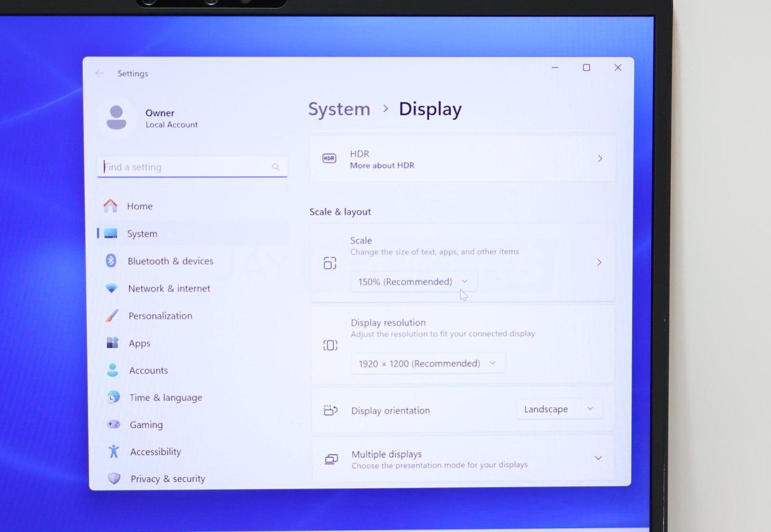Click the Gaming controller icon
Viewport: 771px width, 532px height.
click(x=114, y=424)
